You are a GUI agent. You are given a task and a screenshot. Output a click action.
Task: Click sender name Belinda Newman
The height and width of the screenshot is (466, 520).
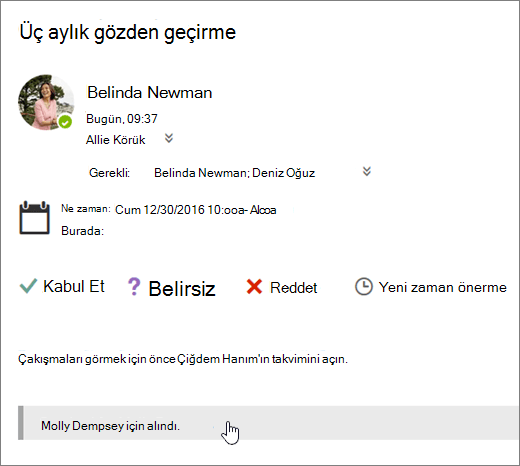point(149,92)
